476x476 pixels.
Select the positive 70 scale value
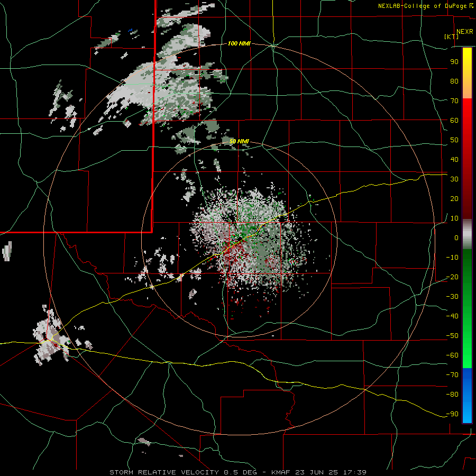click(454, 101)
